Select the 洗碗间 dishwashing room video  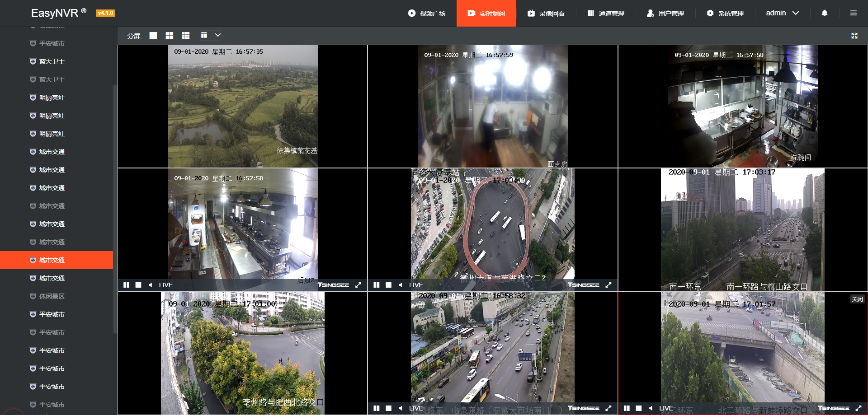tap(743, 106)
